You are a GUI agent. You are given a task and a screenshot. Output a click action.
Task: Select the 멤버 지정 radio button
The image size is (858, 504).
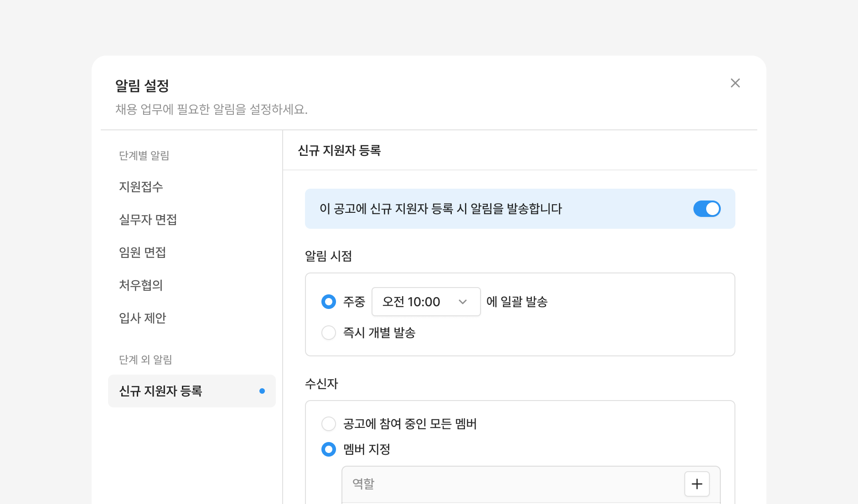[329, 449]
